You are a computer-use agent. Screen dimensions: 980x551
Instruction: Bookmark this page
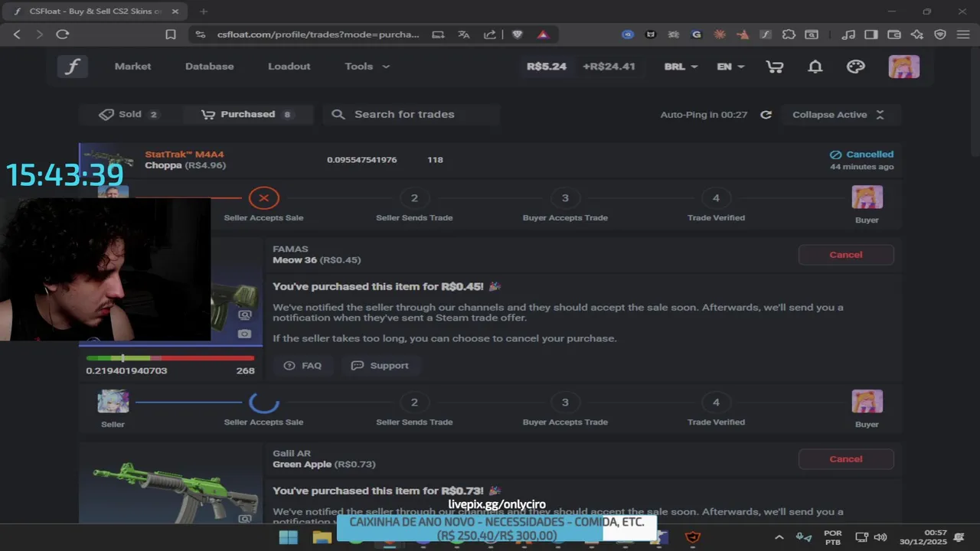click(x=171, y=34)
